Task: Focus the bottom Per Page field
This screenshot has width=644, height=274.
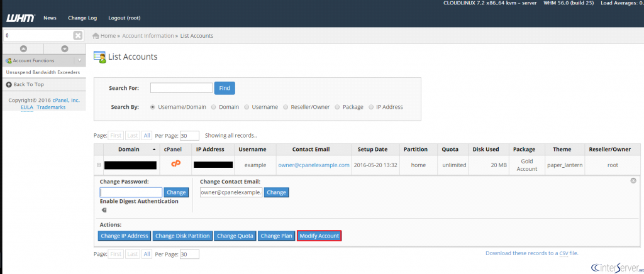Action: click(x=189, y=254)
